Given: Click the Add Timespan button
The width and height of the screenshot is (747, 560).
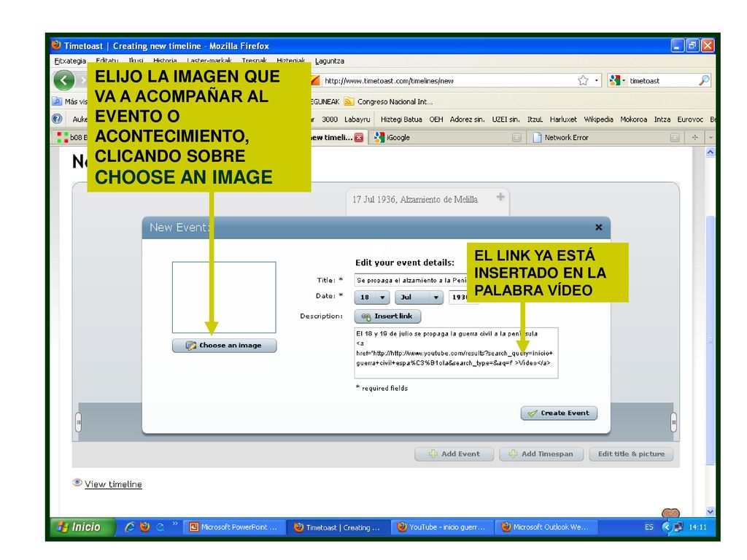Looking at the screenshot, I should click(541, 454).
